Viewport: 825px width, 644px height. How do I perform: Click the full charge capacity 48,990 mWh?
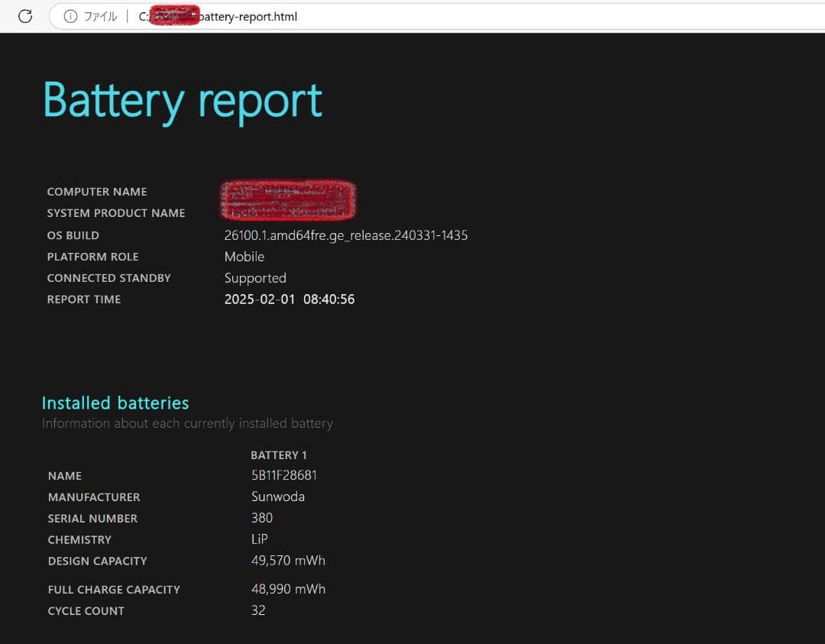[x=288, y=589]
